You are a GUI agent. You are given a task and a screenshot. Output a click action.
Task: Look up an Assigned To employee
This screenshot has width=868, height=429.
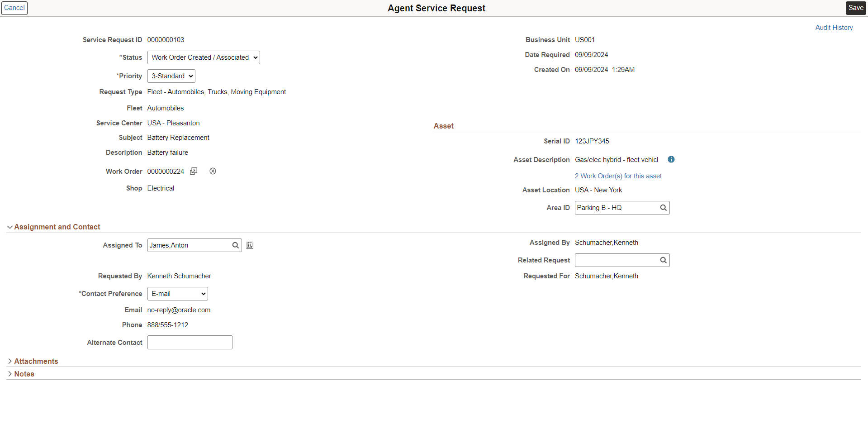[235, 245]
